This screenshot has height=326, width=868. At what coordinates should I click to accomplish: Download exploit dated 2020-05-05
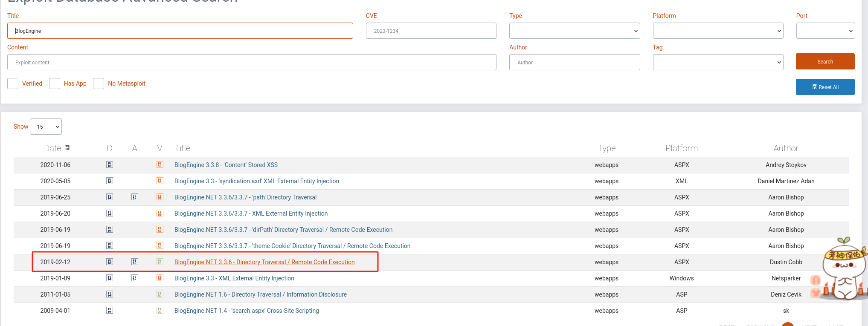coord(110,181)
